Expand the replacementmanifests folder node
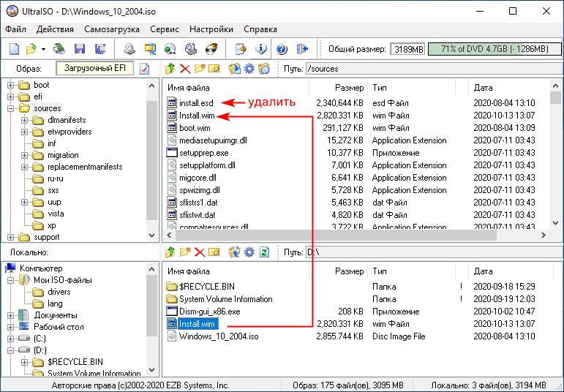 coord(24,167)
